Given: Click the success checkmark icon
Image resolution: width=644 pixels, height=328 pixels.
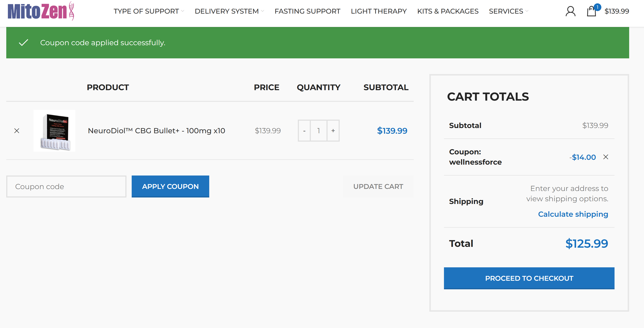Looking at the screenshot, I should coord(23,43).
